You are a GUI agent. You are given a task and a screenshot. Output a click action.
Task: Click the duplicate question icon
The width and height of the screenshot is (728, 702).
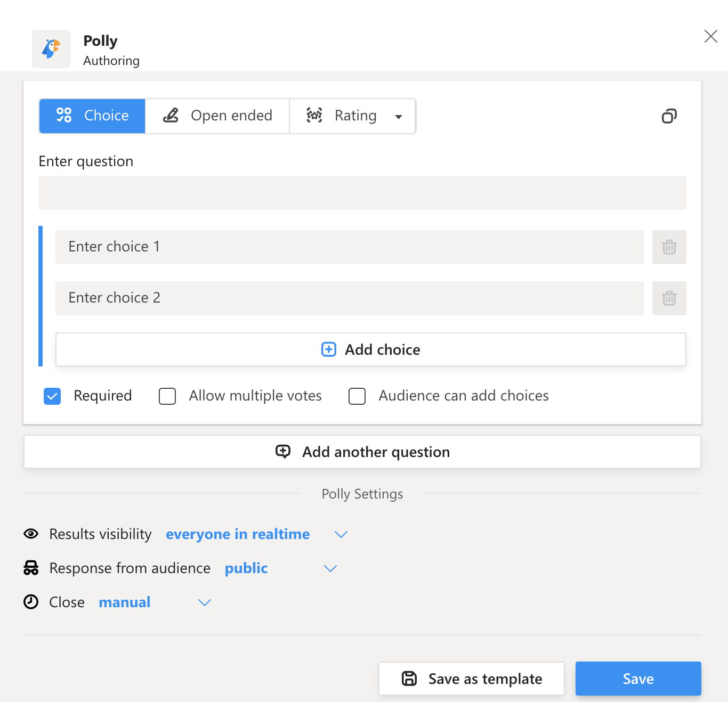669,116
